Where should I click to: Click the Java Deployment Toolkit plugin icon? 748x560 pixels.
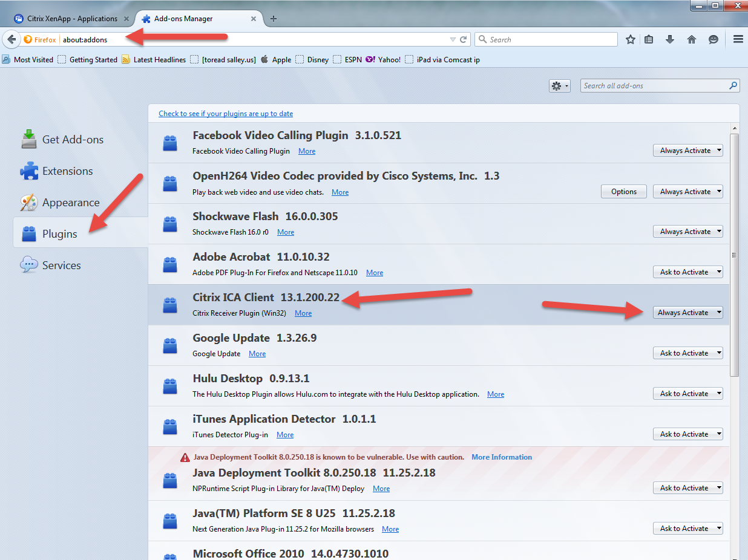pyautogui.click(x=170, y=481)
